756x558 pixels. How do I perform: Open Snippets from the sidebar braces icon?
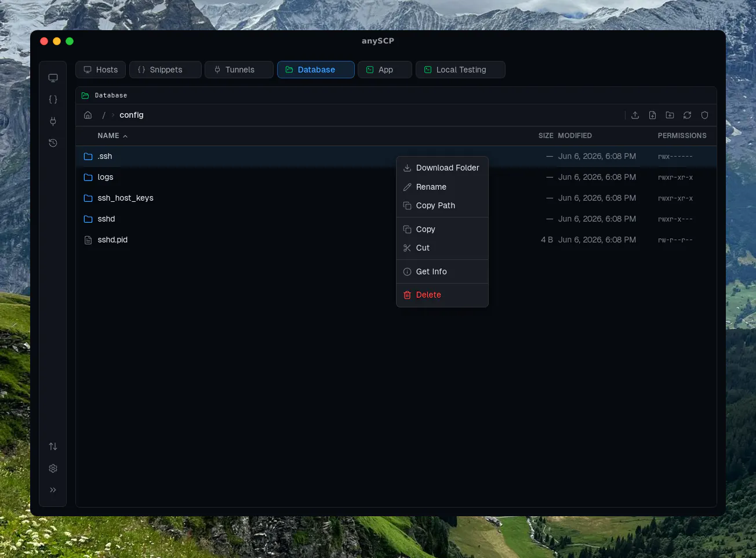coord(53,100)
